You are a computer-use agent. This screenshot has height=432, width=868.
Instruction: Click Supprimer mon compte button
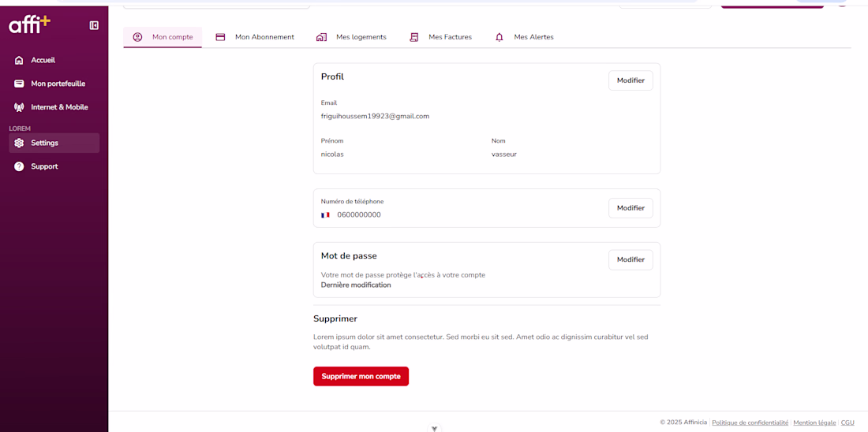coord(361,376)
